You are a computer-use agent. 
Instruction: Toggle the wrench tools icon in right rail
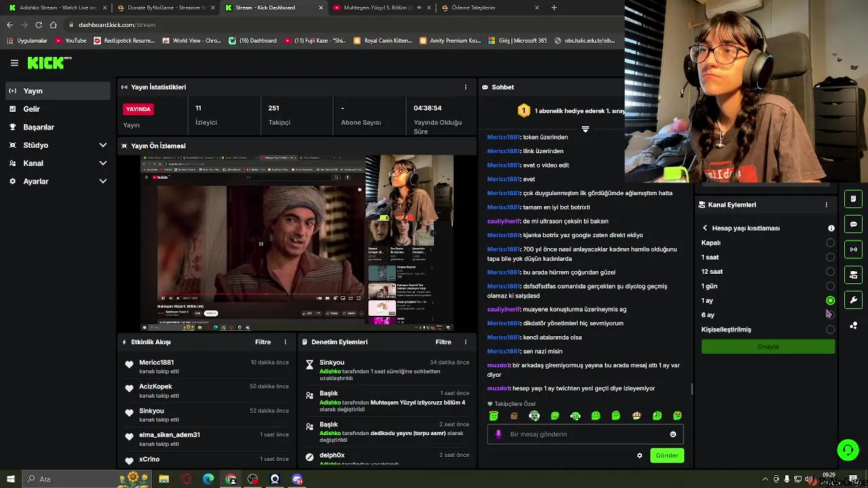853,300
